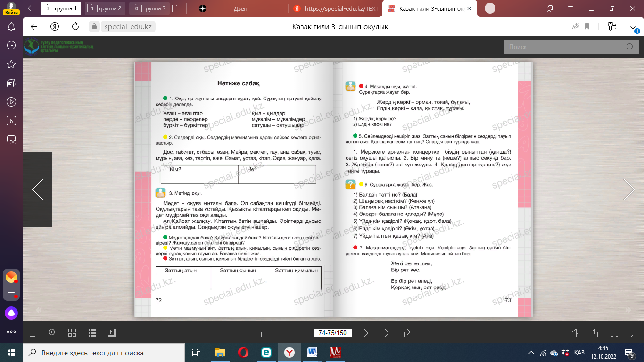
Task: Switch to tab group группа 3
Action: click(149, 8)
